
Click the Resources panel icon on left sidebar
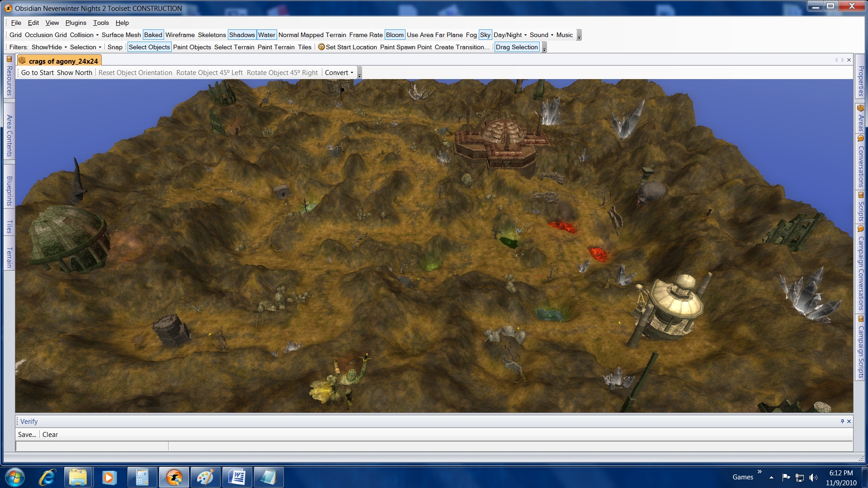(9, 59)
